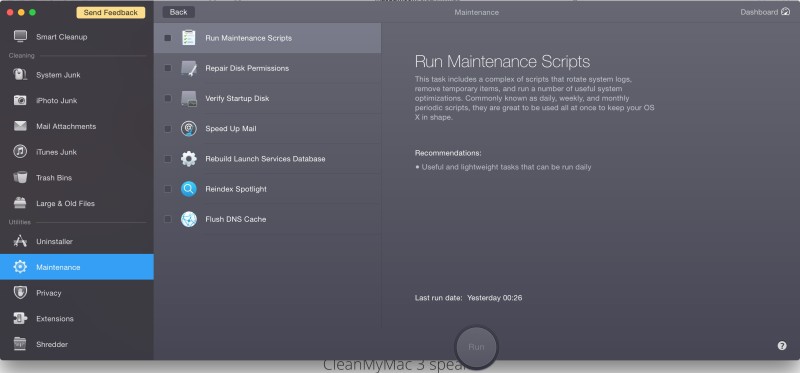Image resolution: width=800 pixels, height=373 pixels.
Task: Click the Repair Disk Permissions icon
Action: click(x=189, y=68)
